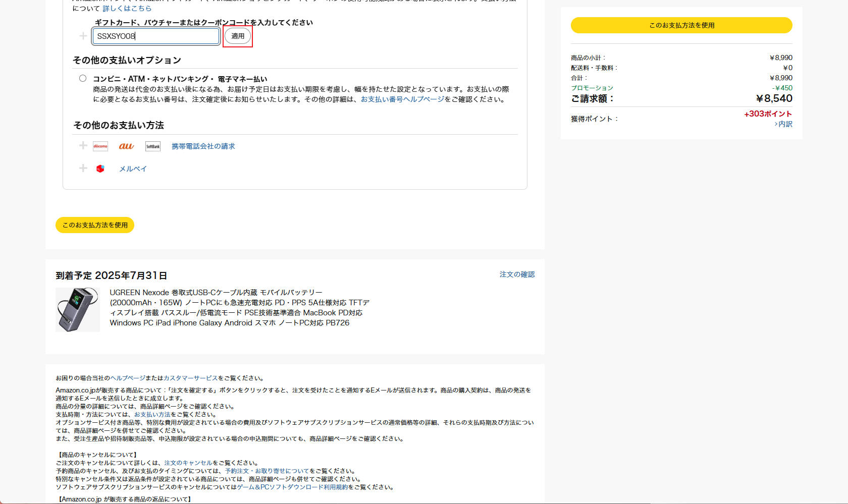
Task: Click the その他の支払いオプション heading
Action: [x=127, y=60]
